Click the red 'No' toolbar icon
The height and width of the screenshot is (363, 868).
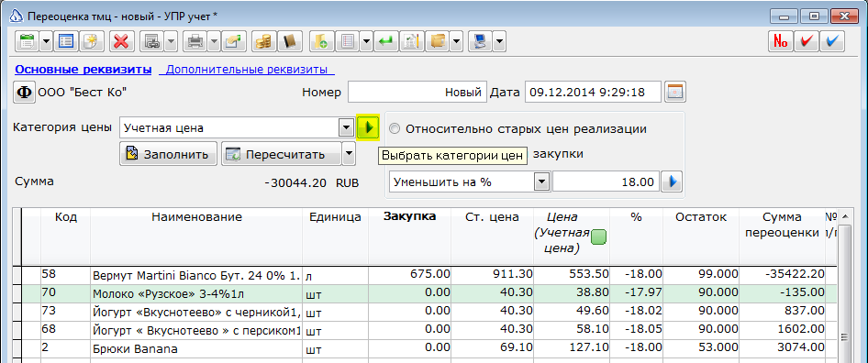coord(781,41)
